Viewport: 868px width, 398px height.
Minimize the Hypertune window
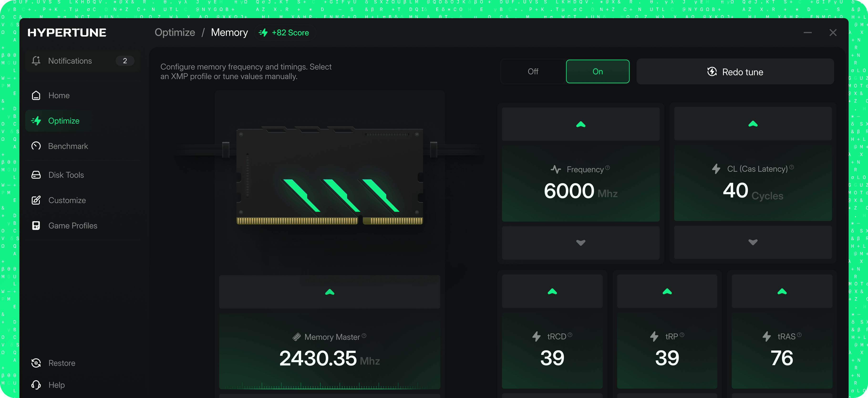point(808,33)
